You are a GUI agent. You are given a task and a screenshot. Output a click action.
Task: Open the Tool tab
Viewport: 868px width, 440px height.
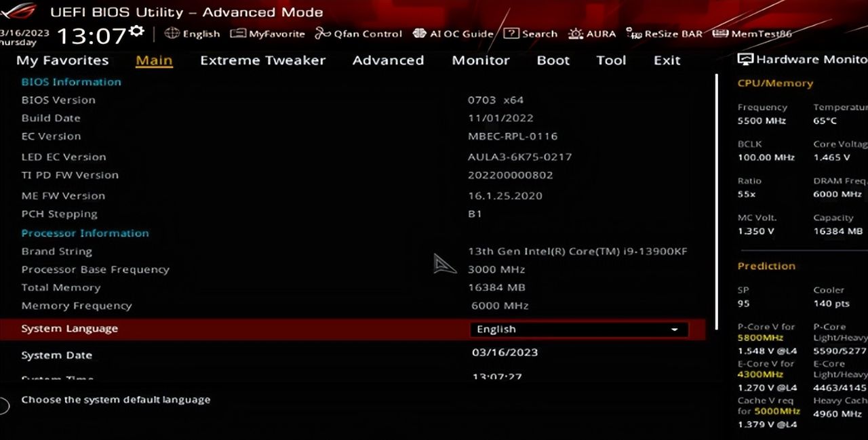tap(611, 60)
